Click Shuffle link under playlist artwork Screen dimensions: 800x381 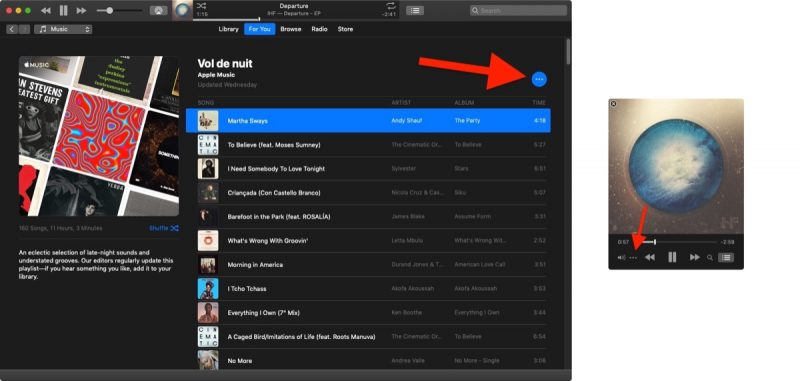pos(164,228)
